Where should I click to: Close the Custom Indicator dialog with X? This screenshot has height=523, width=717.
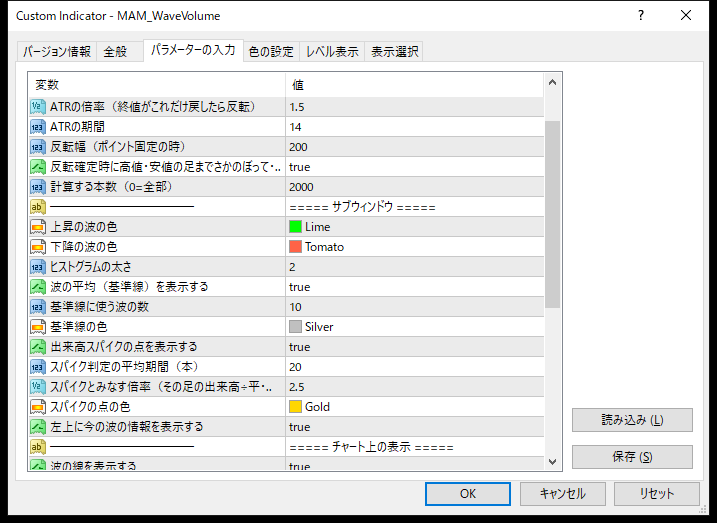click(x=686, y=16)
